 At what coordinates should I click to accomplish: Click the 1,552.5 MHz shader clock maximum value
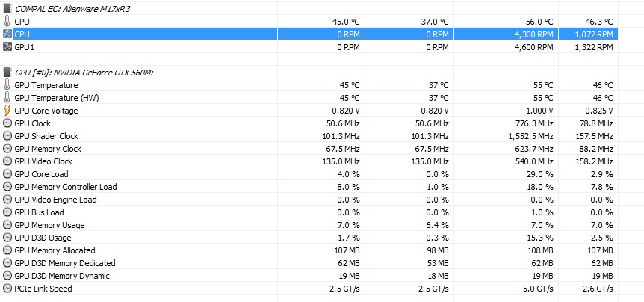(527, 136)
